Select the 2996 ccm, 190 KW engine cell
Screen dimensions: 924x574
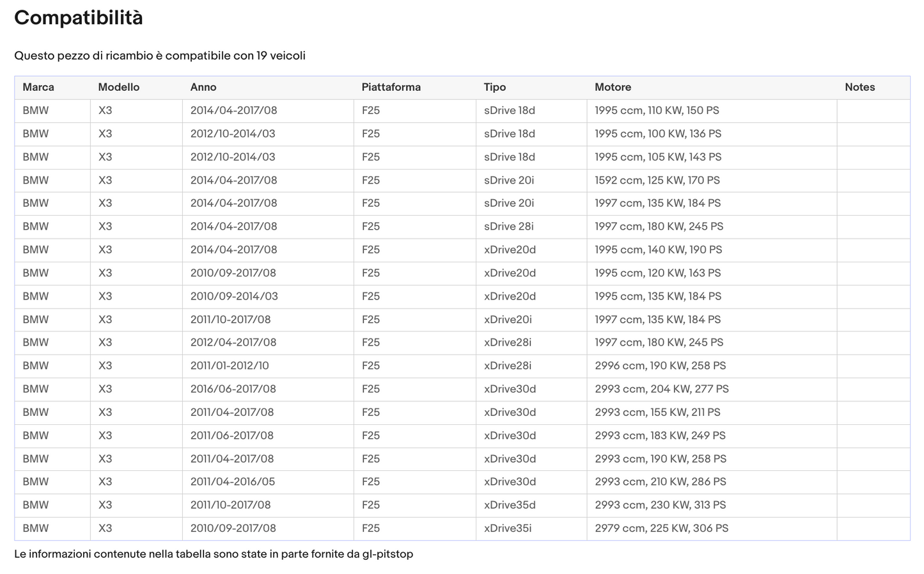(x=660, y=366)
